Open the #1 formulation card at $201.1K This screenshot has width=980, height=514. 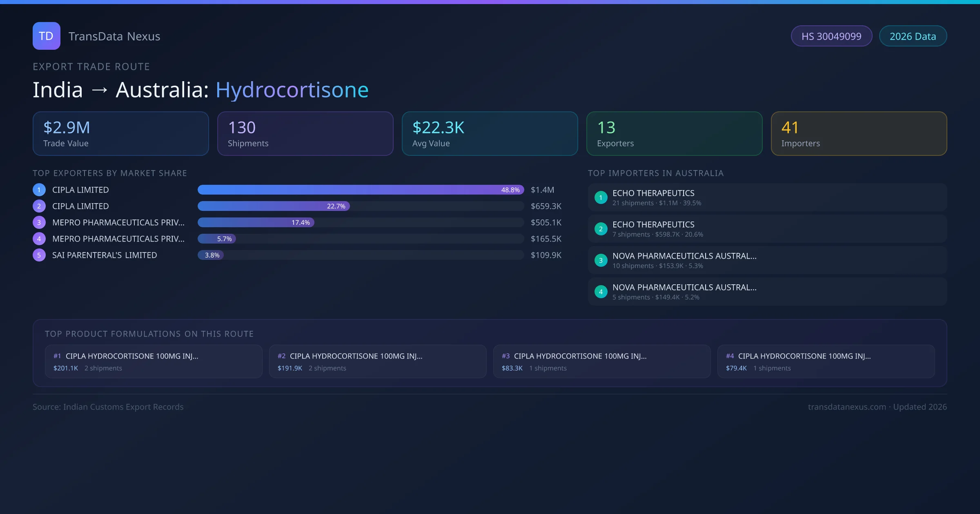point(154,361)
